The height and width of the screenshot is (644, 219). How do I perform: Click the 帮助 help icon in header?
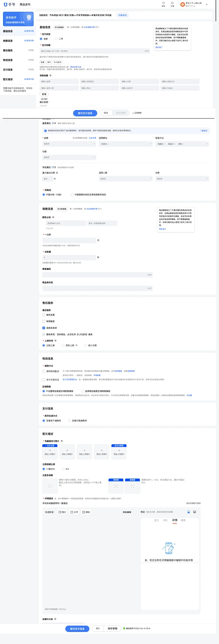[x=163, y=3]
